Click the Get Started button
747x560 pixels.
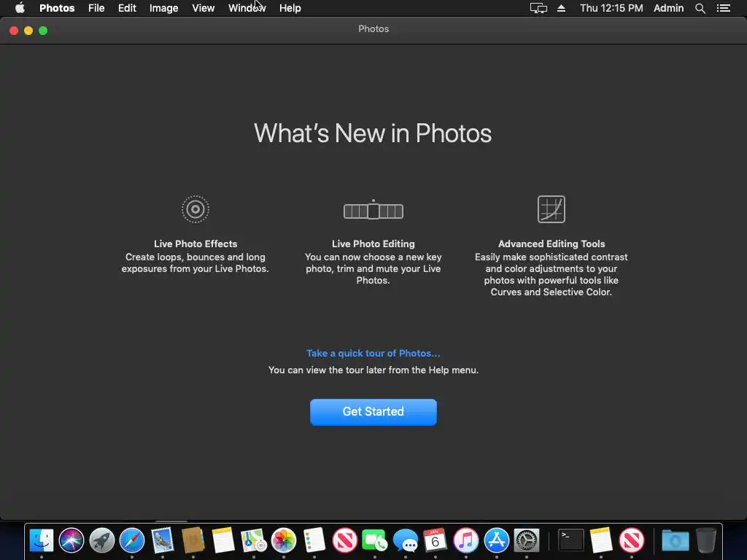pos(373,412)
